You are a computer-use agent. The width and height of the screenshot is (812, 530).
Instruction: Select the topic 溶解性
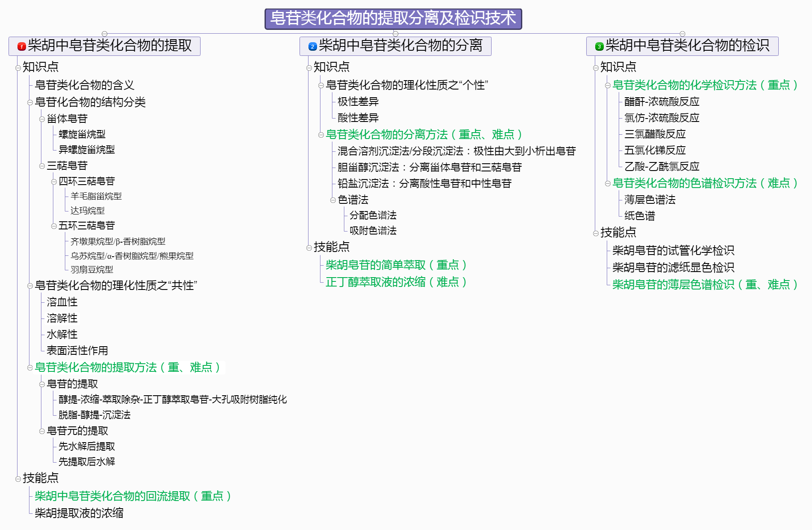click(62, 318)
